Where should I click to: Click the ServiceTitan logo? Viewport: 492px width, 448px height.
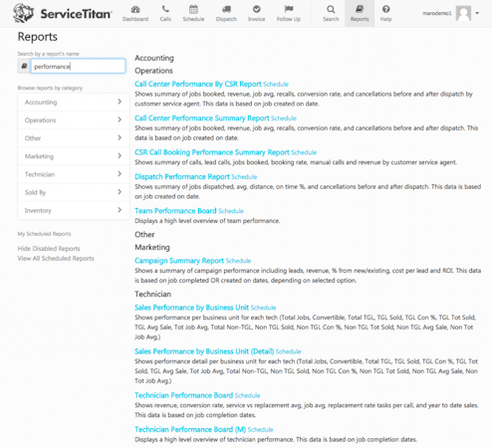click(x=63, y=13)
